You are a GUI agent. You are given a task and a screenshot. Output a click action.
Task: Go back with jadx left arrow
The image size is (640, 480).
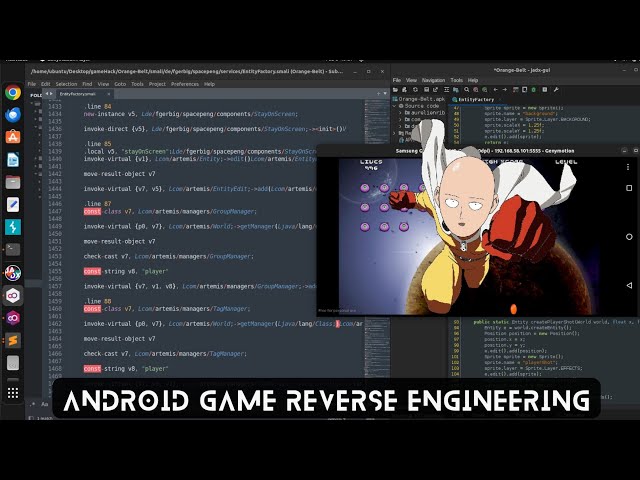coord(496,90)
